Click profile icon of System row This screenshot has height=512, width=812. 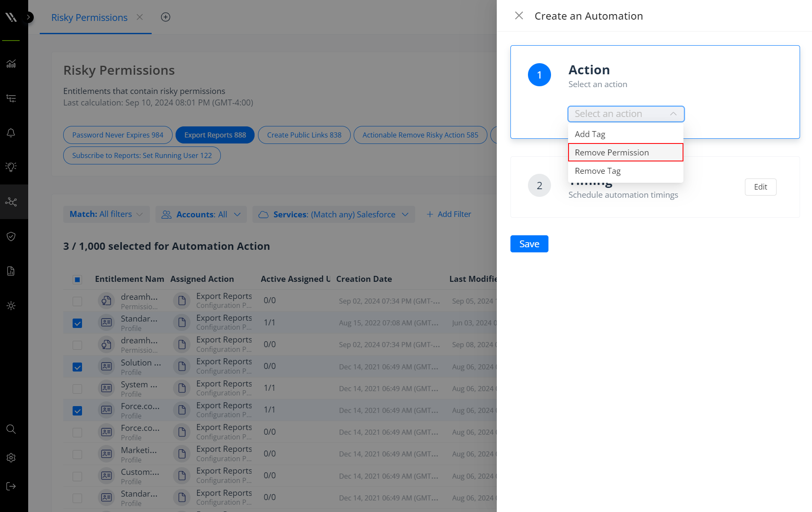coord(106,388)
